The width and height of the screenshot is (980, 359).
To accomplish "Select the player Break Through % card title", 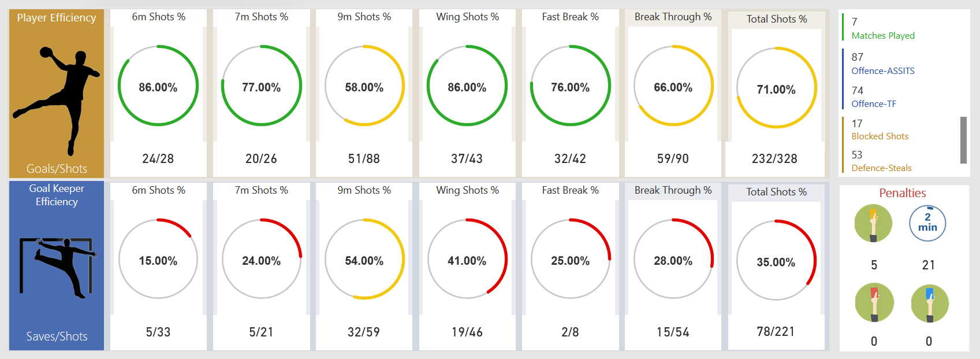I will 673,17.
